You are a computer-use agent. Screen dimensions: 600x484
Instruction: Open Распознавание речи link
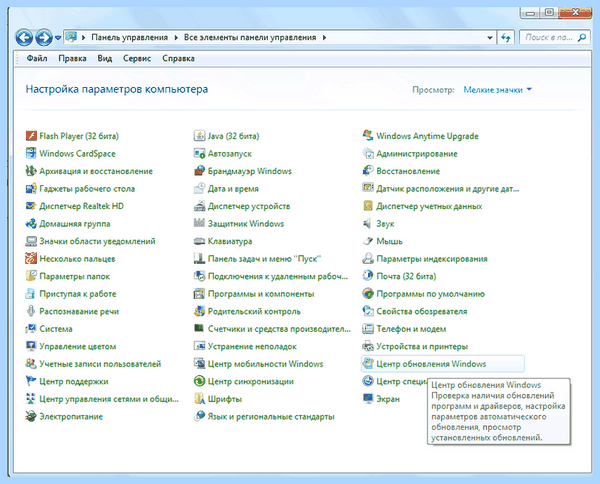coord(79,311)
